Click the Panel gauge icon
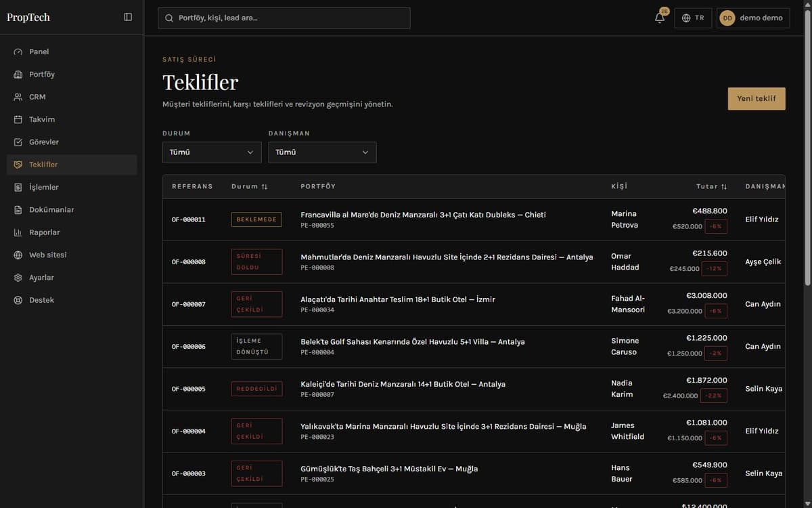 18,52
